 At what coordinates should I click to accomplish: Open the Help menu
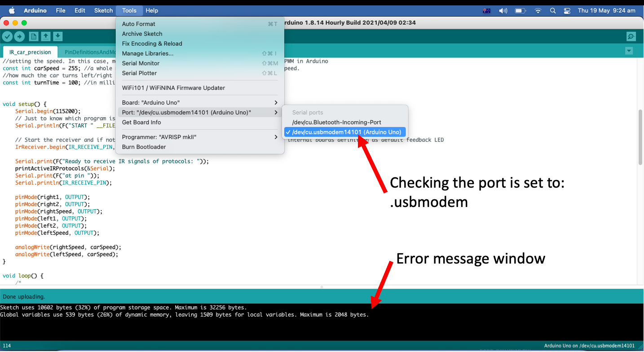tap(151, 10)
